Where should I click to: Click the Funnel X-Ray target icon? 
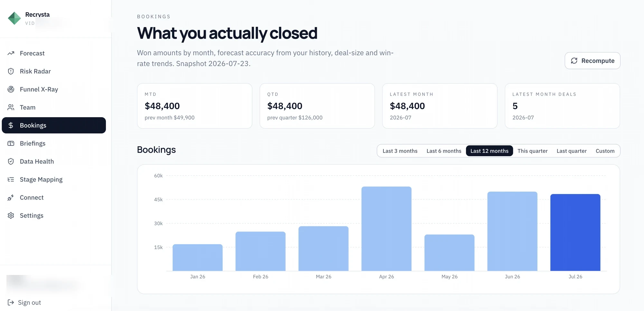point(11,89)
